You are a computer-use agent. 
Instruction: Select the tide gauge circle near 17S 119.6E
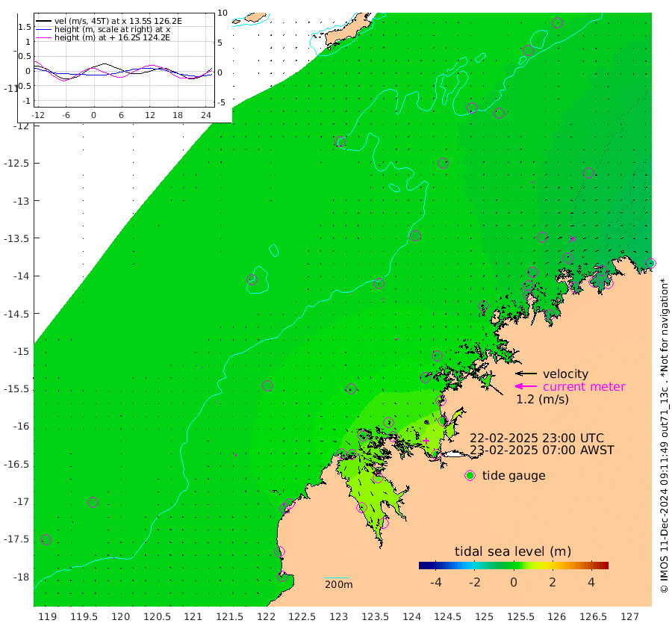pos(93,502)
